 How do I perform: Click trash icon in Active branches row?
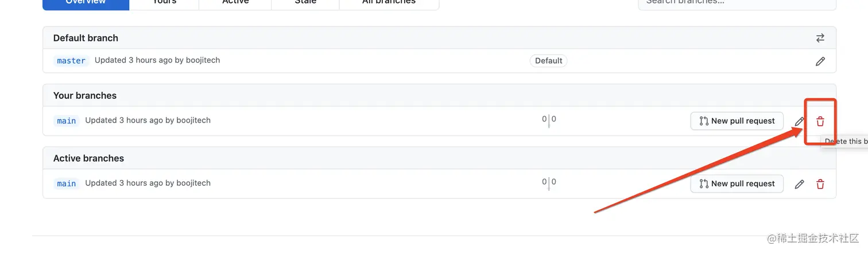click(x=820, y=184)
